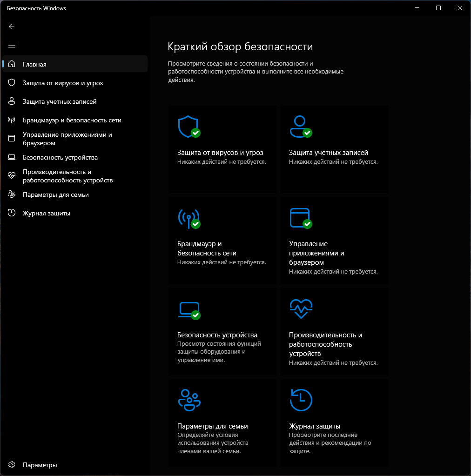Open the Защита от вирусов и угроз tile title

(220, 153)
